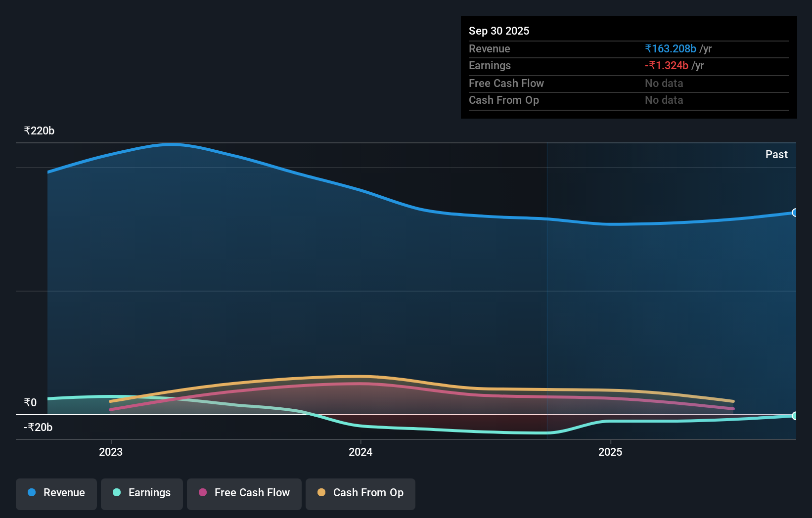Click the 2024 axis label
Viewport: 812px width, 518px height.
pyautogui.click(x=361, y=451)
